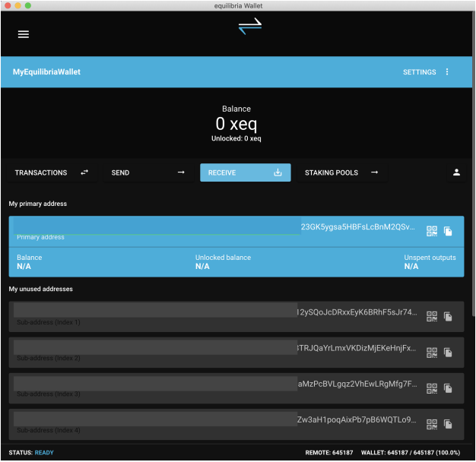Open the Staking Pools tab
Image resolution: width=476 pixels, height=462 pixels.
(x=341, y=172)
